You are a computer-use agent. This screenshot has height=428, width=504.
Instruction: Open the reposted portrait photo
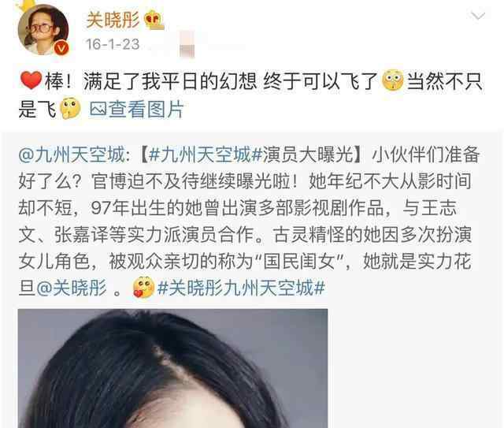tap(173, 368)
